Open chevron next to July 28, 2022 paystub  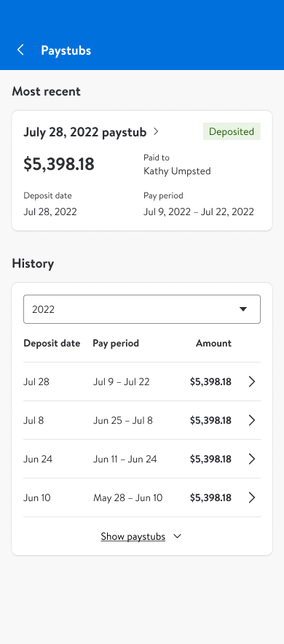(x=156, y=132)
